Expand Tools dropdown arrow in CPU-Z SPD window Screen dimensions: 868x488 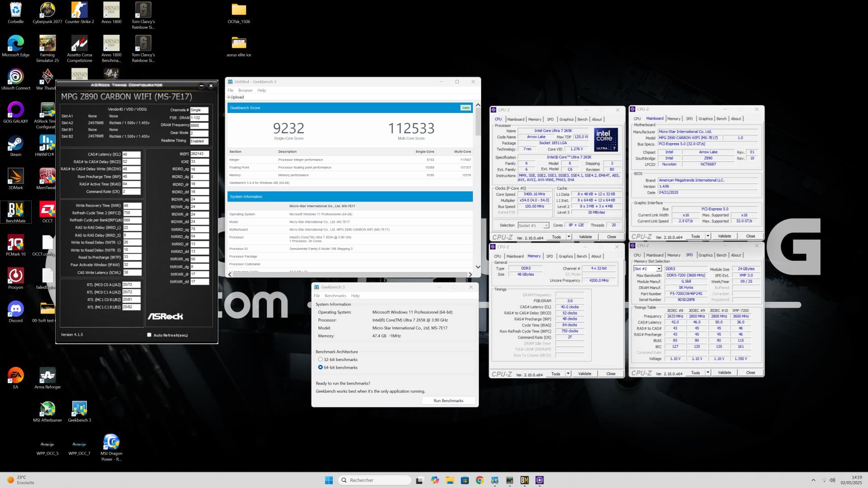[x=708, y=373]
